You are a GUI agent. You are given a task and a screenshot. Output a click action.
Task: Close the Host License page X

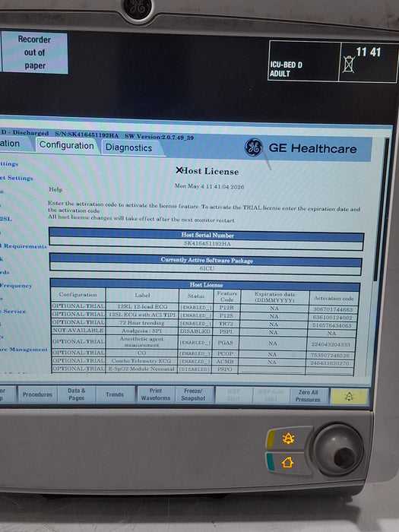179,170
